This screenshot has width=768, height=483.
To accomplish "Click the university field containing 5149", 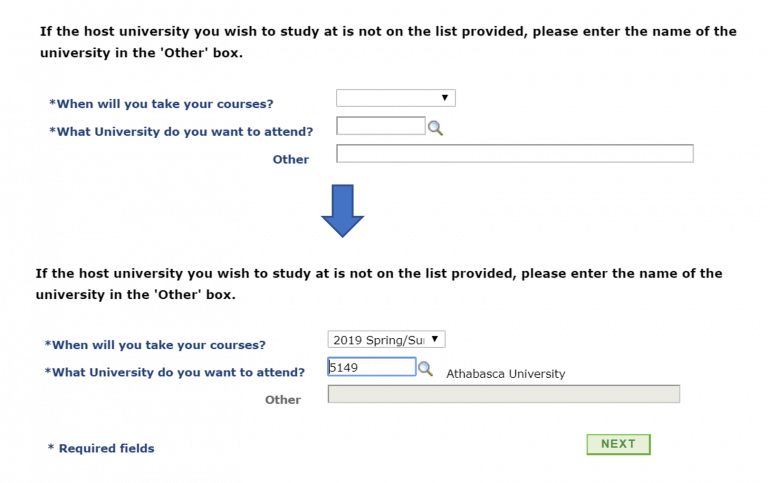I will pyautogui.click(x=371, y=367).
